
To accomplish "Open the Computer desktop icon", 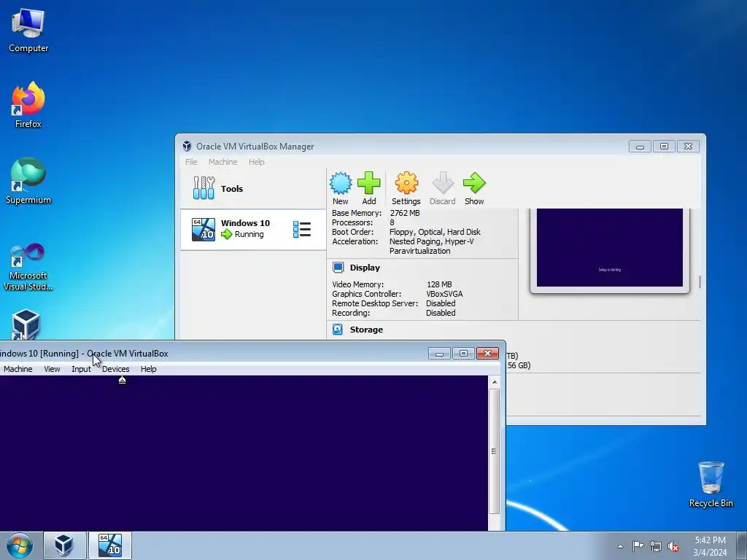I will click(28, 31).
